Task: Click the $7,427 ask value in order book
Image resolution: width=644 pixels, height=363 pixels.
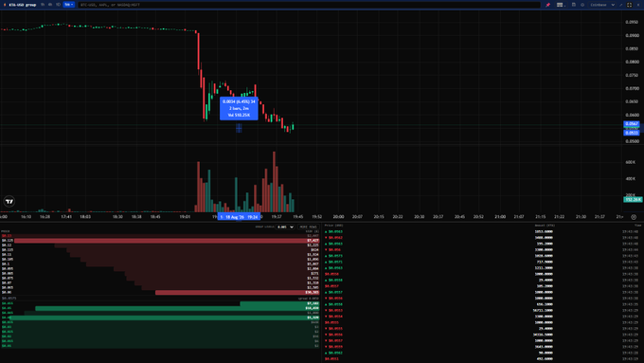Action: [x=313, y=241]
